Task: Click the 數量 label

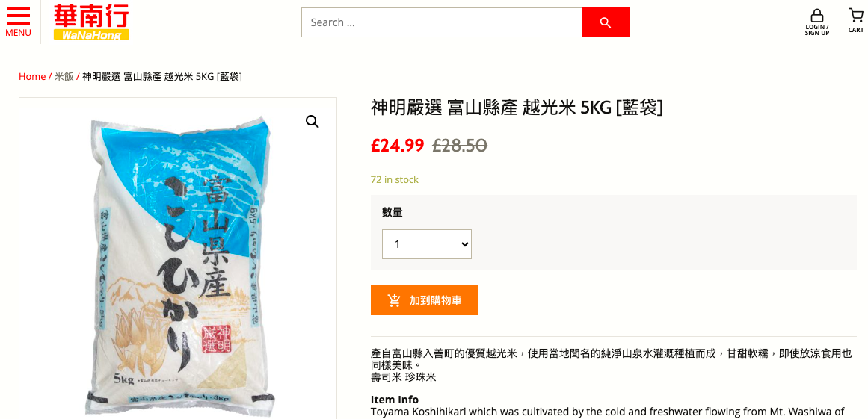Action: tap(392, 212)
